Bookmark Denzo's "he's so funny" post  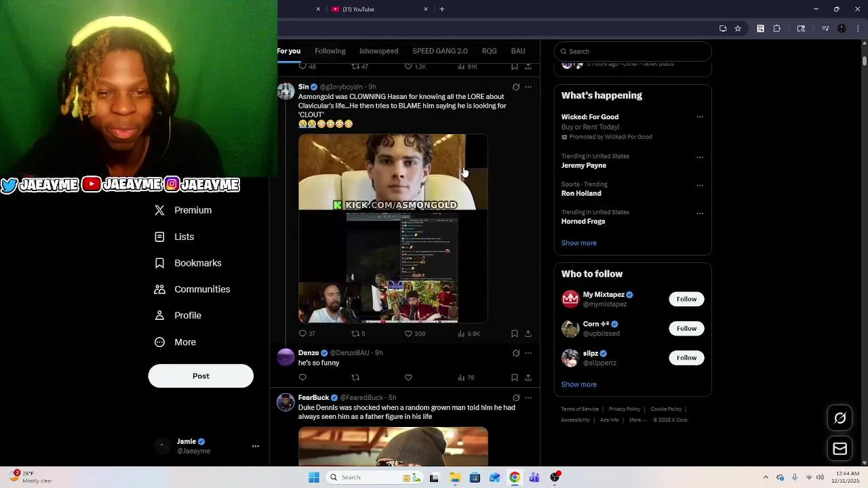(x=515, y=378)
